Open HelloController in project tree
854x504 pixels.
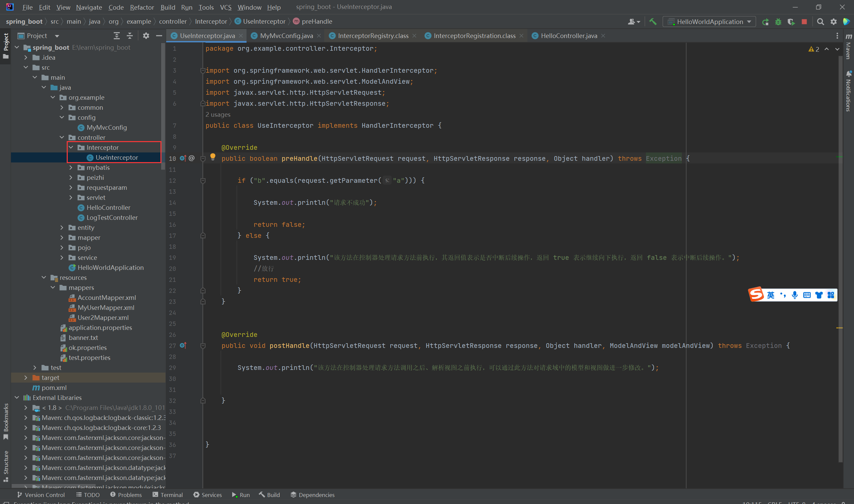[108, 207]
